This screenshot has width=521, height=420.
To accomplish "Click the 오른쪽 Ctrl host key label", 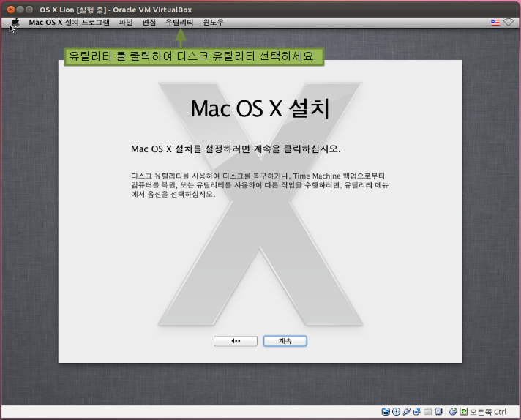I will (488, 412).
